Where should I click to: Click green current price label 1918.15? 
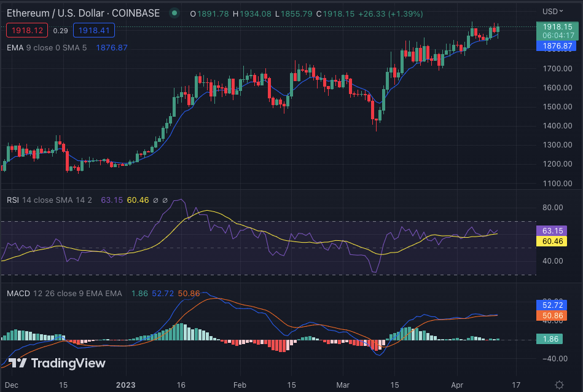(557, 27)
